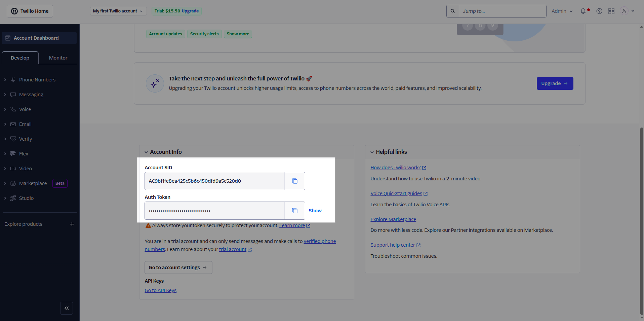Switch to the Develop tab

[x=20, y=58]
